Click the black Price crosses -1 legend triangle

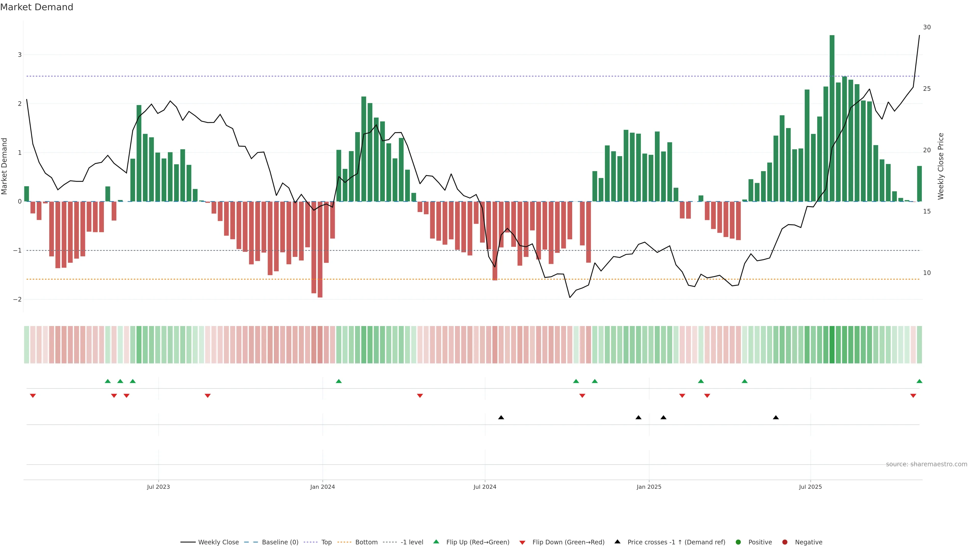coord(617,542)
